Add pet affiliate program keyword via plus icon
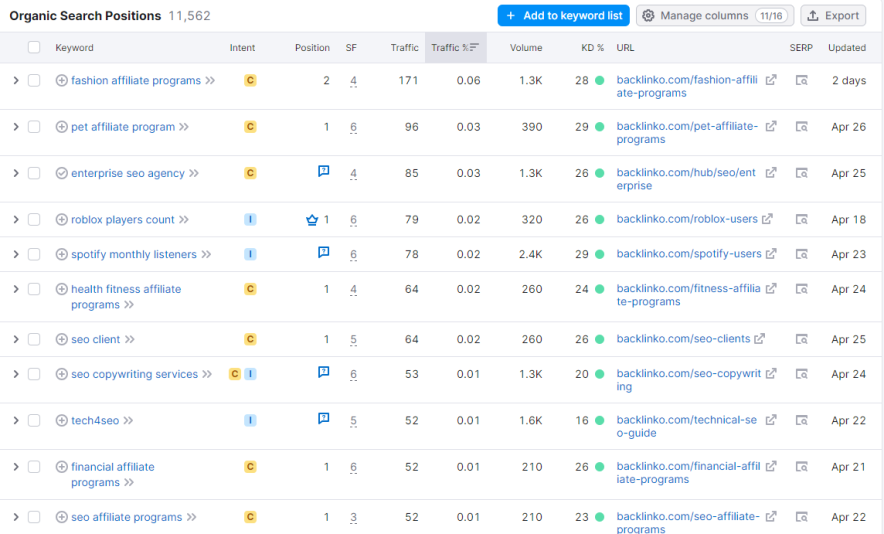Viewport: 884px width, 534px height. pos(62,127)
